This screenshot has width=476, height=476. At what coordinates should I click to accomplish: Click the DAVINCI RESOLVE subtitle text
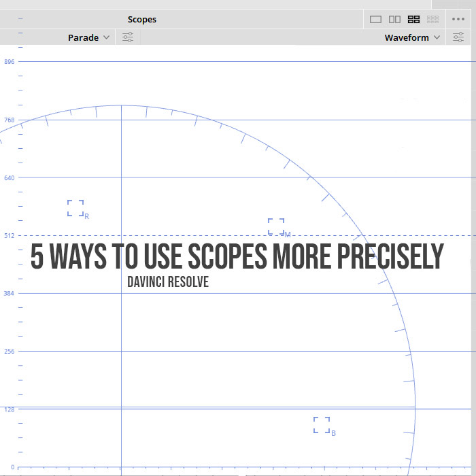[168, 282]
